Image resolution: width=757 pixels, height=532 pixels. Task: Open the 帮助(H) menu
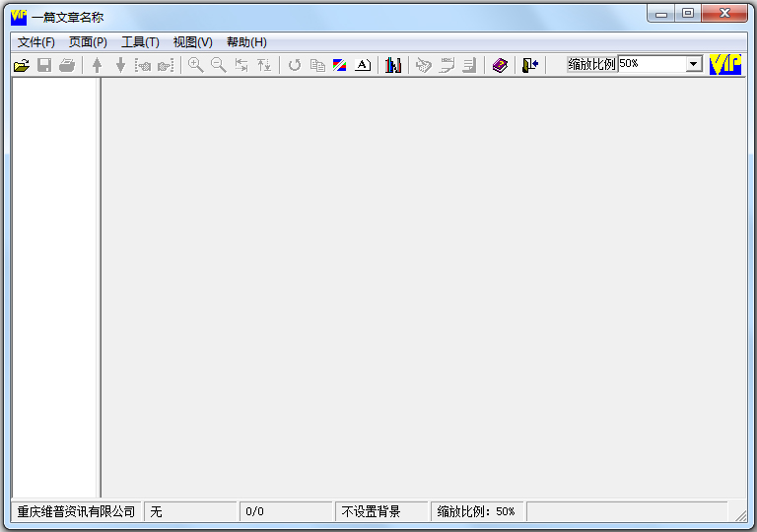246,42
